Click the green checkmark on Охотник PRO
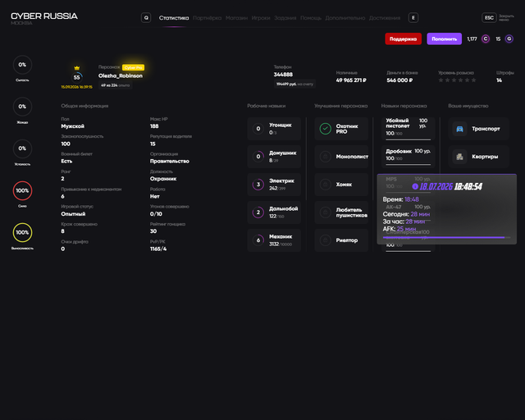Image resolution: width=525 pixels, height=420 pixels. pyautogui.click(x=325, y=129)
